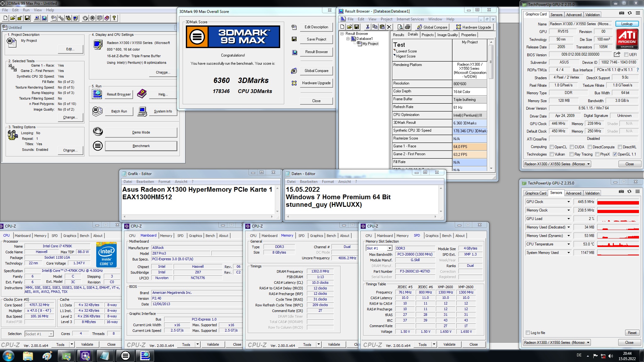
Task: Open Paint from the Windows taskbar
Action: (x=47, y=356)
